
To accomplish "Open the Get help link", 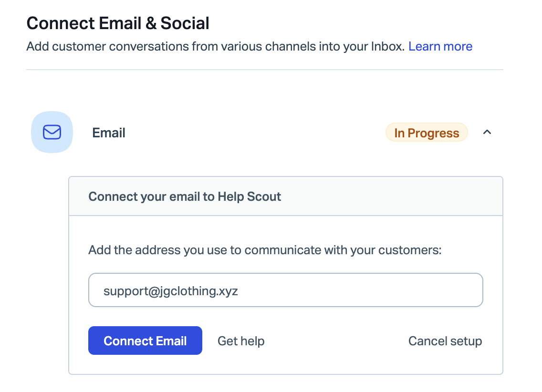I will pos(241,341).
